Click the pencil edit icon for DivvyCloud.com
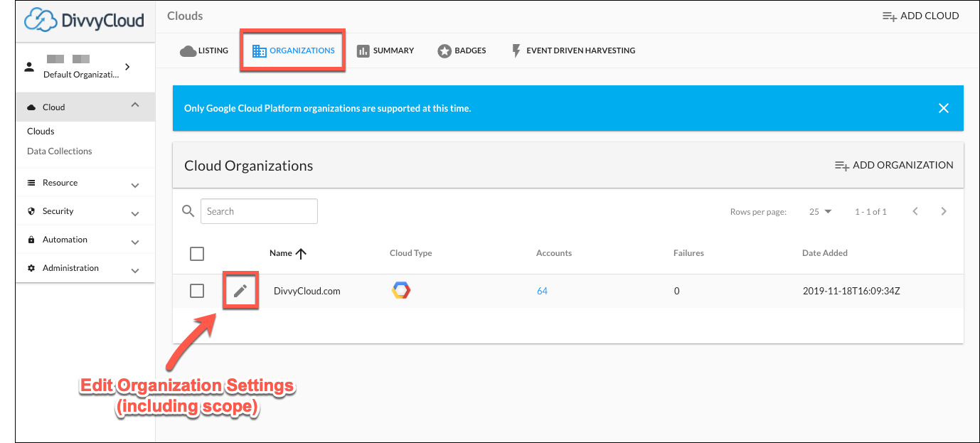This screenshot has height=443, width=980. click(x=240, y=290)
